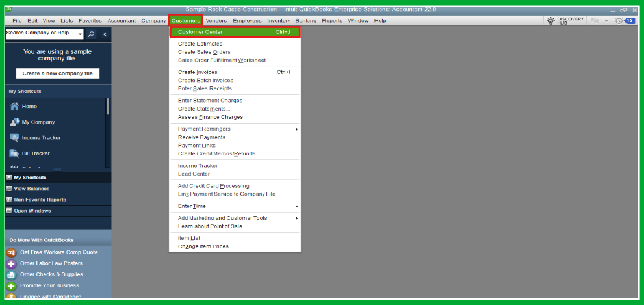This screenshot has height=305, width=644.
Task: Open the Vendors menu
Action: point(216,21)
